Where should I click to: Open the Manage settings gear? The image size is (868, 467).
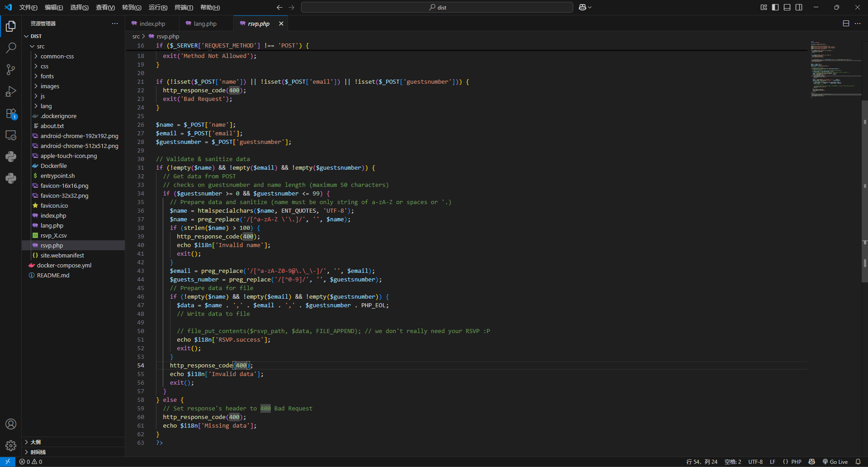click(x=11, y=446)
